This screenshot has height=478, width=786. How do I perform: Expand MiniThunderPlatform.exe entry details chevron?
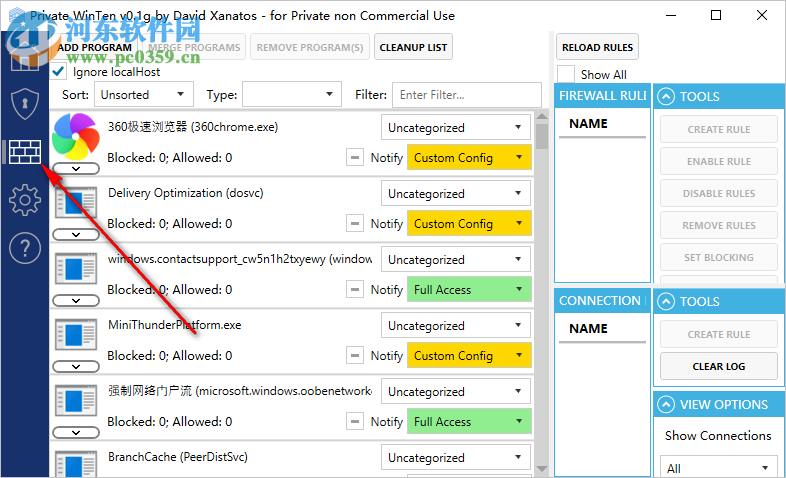pyautogui.click(x=76, y=367)
